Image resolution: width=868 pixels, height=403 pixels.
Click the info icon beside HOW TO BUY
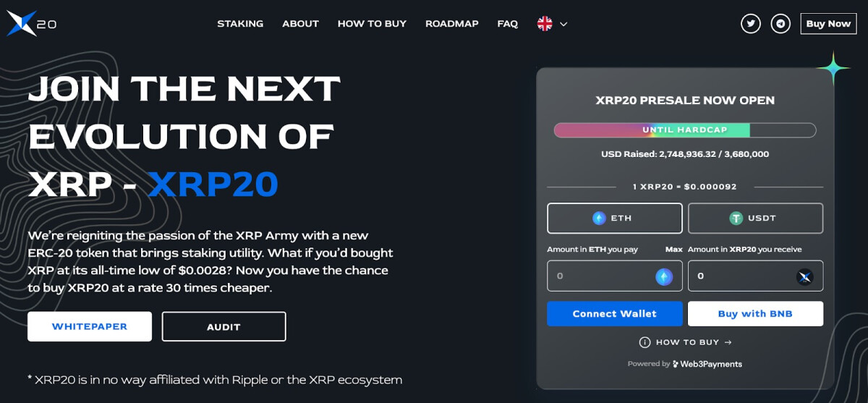(644, 342)
